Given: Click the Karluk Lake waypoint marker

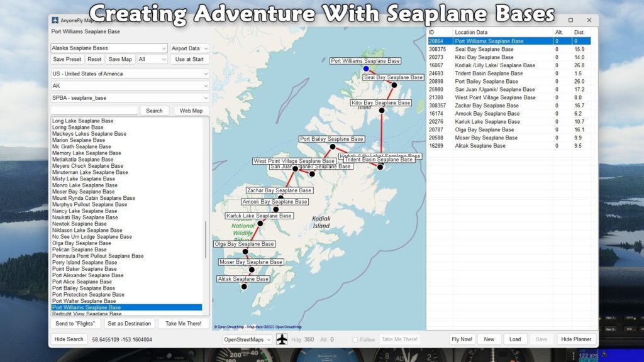Looking at the screenshot, I should pos(260,223).
